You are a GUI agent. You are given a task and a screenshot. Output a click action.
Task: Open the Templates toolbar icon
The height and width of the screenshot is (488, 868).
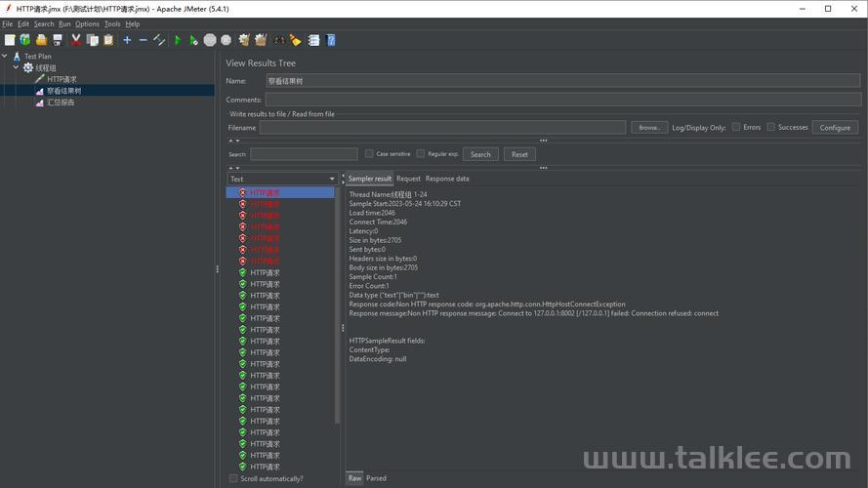pos(25,40)
